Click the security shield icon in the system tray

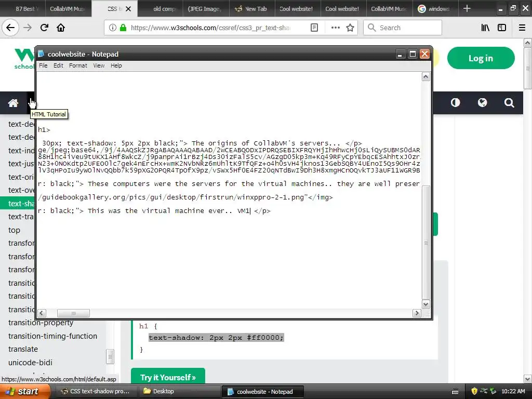click(x=474, y=391)
